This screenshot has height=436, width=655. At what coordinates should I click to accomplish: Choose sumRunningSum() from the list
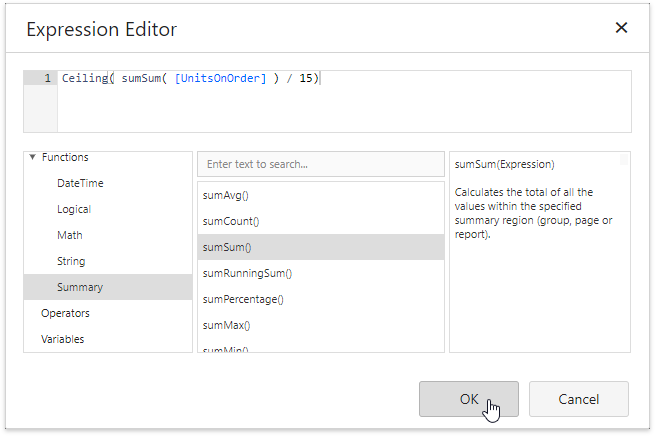click(247, 273)
